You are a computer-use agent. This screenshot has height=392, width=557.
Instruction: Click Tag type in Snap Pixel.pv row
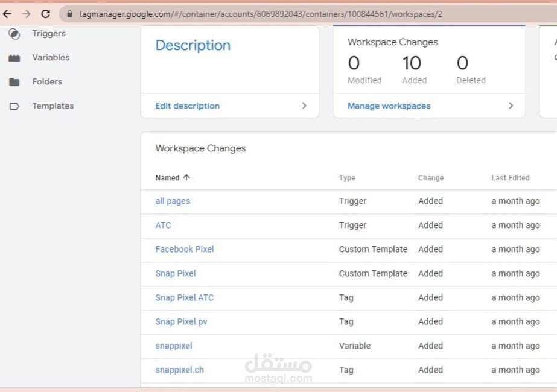tap(346, 321)
